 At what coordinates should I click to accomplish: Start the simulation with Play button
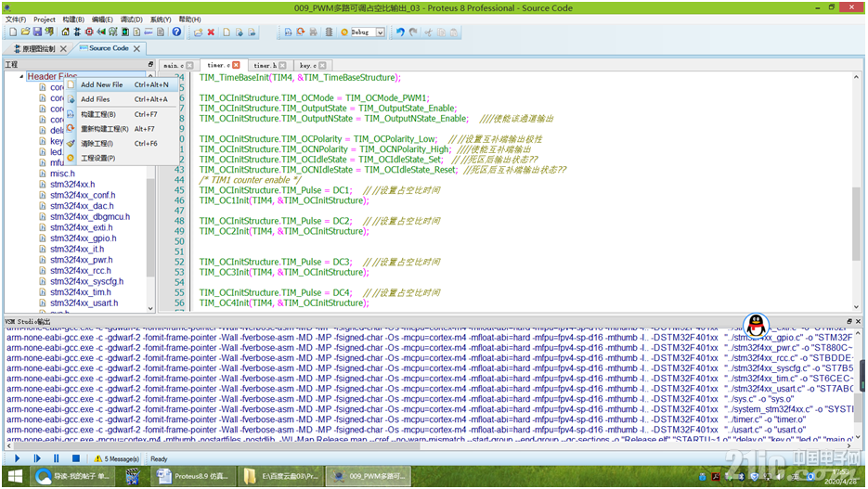(17, 458)
